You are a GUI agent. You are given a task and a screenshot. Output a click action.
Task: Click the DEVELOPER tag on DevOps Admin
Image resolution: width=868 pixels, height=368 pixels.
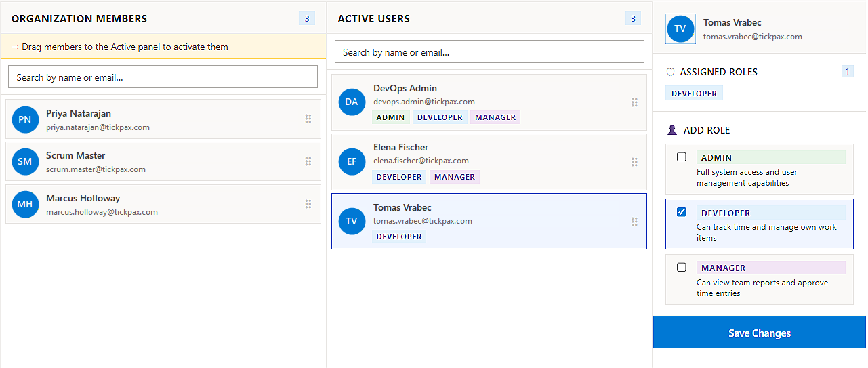coord(440,117)
